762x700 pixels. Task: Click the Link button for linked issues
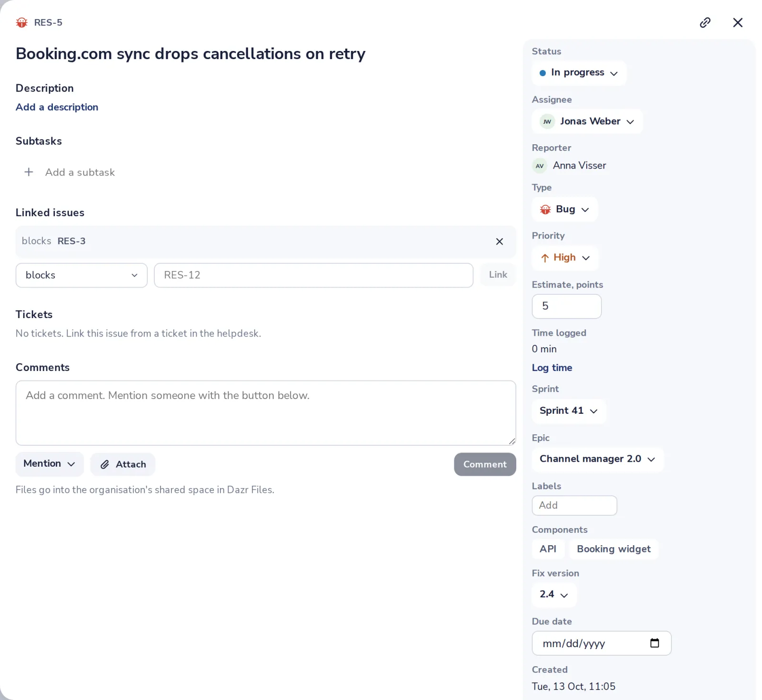pos(498,275)
